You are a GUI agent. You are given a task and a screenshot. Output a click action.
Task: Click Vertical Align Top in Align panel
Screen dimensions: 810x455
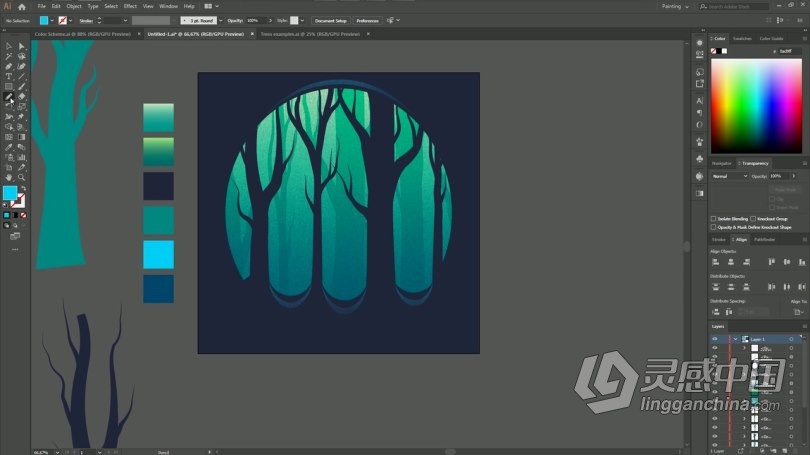[x=771, y=262]
